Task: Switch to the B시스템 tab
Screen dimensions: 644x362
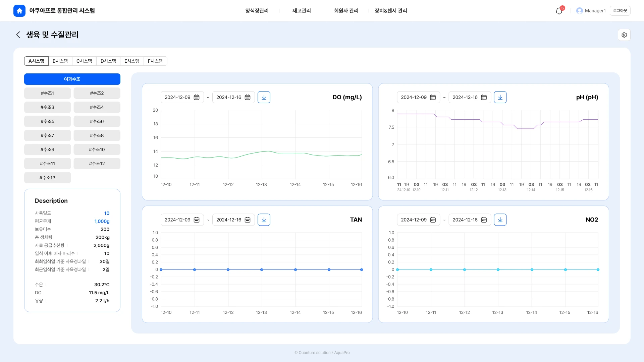Action: (x=60, y=61)
